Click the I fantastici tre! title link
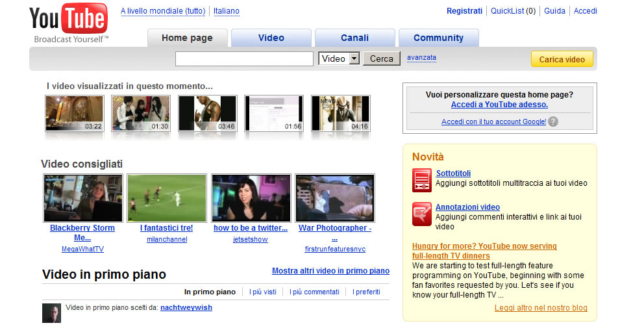644x332 pixels. pos(166,228)
